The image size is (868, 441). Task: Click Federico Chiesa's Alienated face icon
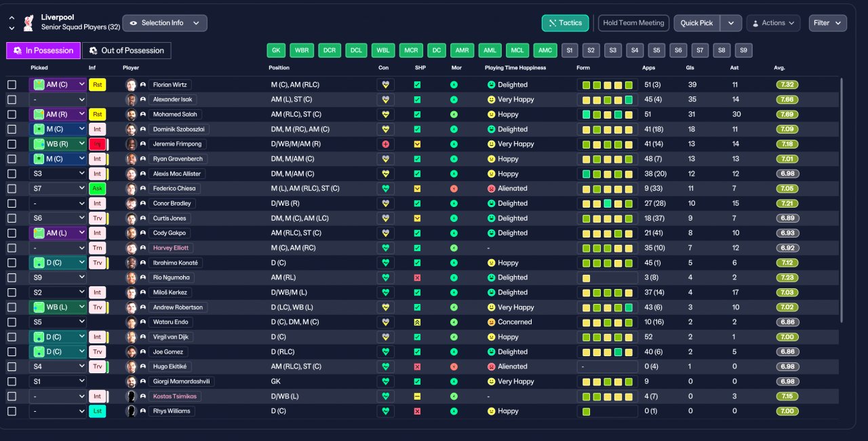(x=491, y=189)
